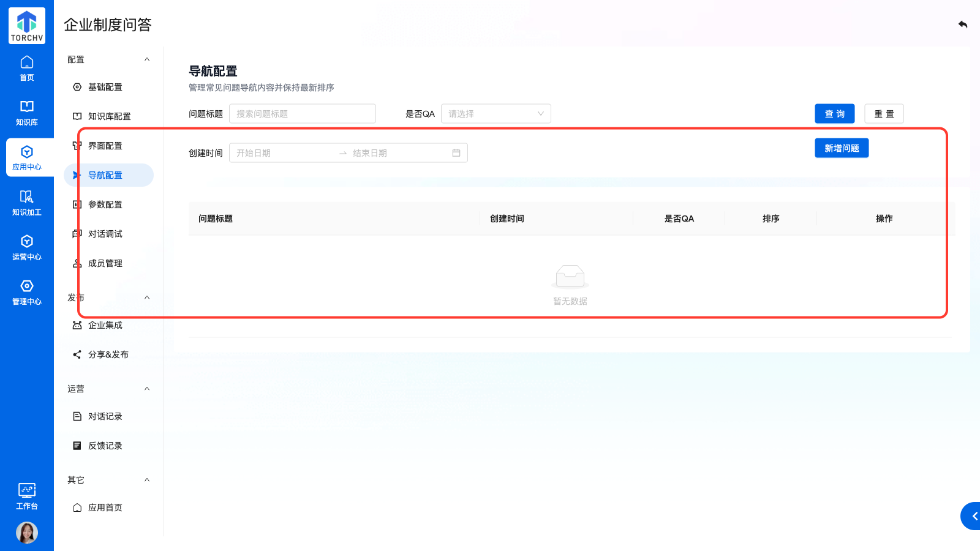Click the back arrow icon at top right
This screenshot has width=980, height=551.
pos(963,24)
